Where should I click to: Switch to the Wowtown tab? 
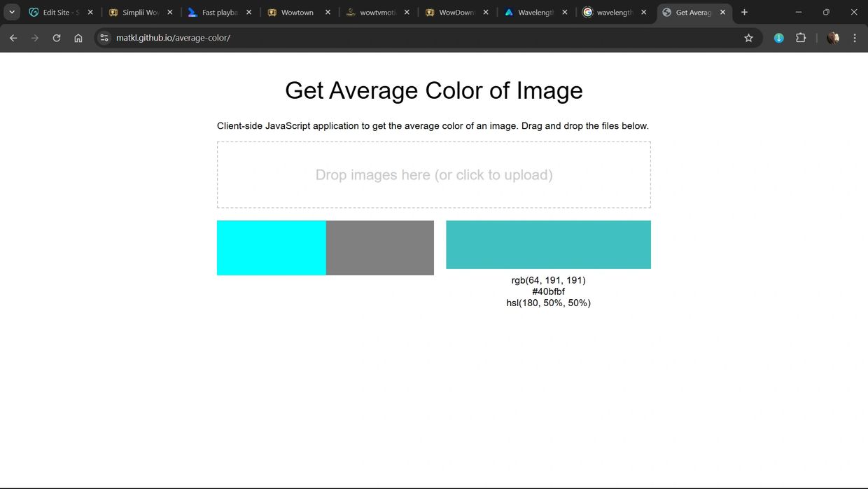point(299,13)
